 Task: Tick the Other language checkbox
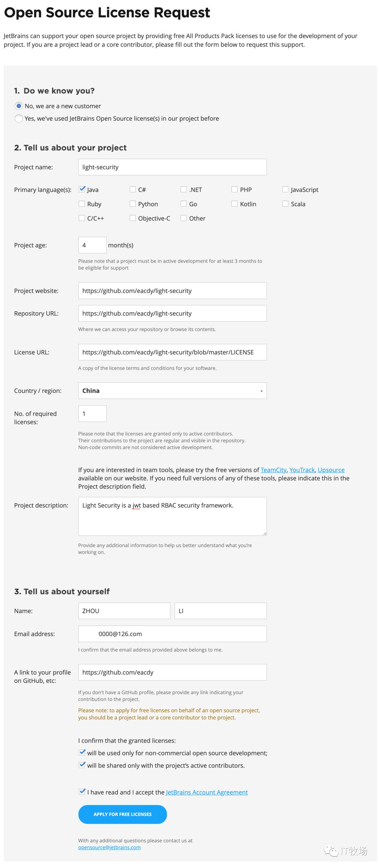tap(184, 218)
